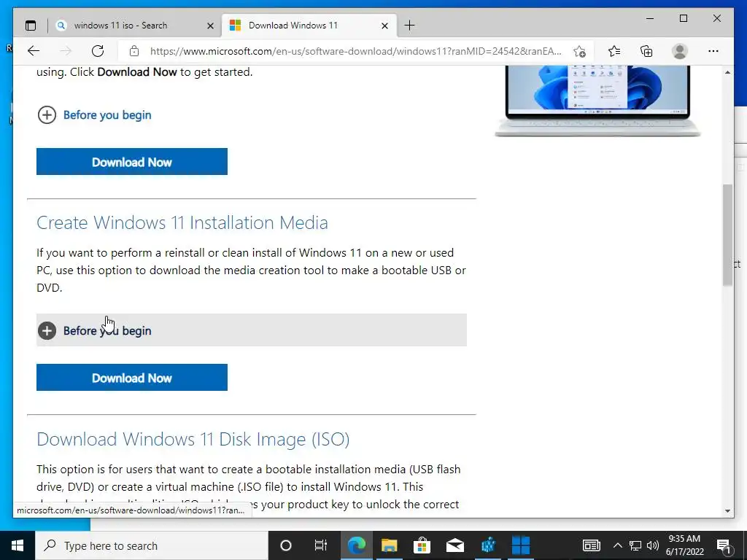Open Mail app from taskbar

[455, 545]
